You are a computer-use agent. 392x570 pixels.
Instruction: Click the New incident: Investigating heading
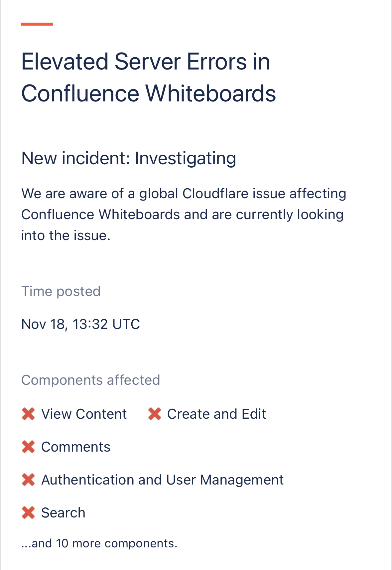coord(129,158)
